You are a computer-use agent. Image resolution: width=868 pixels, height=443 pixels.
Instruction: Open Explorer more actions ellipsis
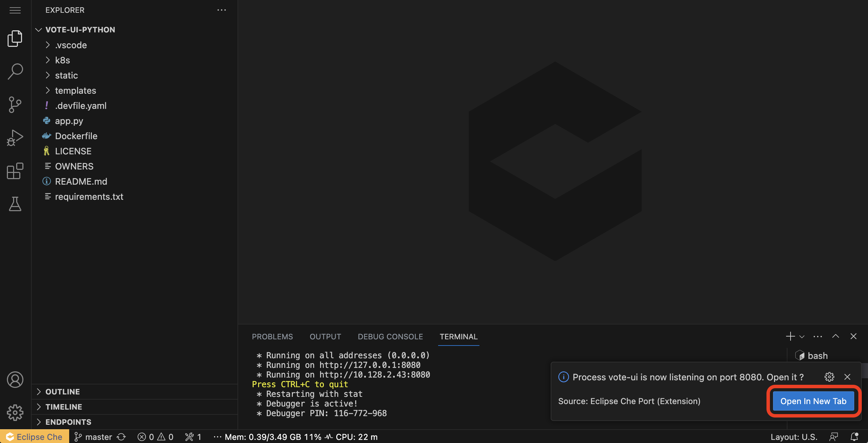222,10
